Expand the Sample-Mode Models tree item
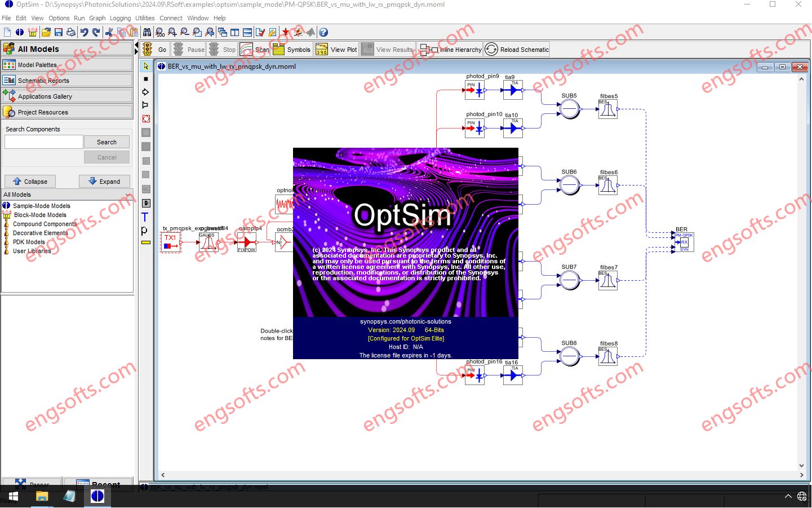The image size is (812, 508). (x=41, y=206)
